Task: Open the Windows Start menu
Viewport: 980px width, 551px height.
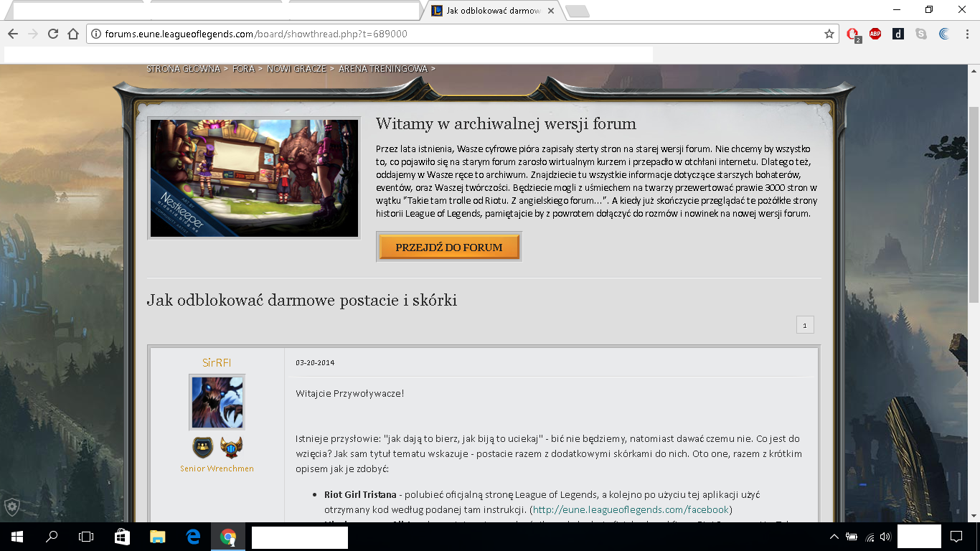Action: click(17, 537)
